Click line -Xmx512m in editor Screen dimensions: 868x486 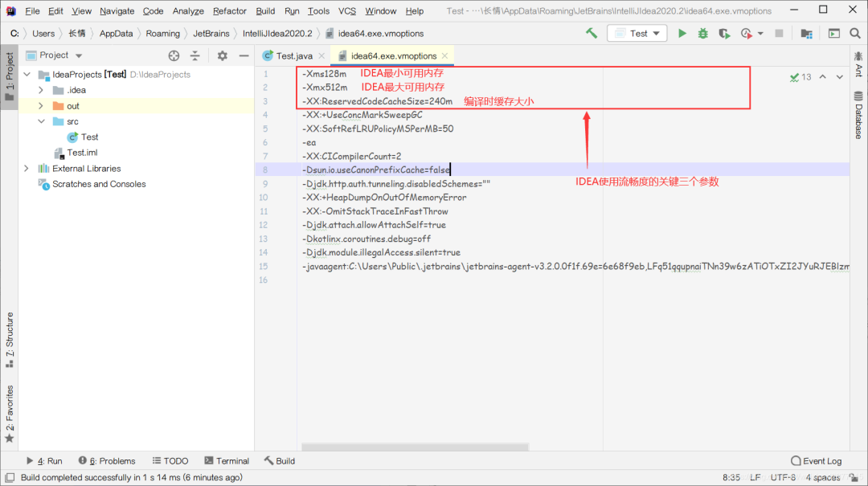pyautogui.click(x=325, y=88)
